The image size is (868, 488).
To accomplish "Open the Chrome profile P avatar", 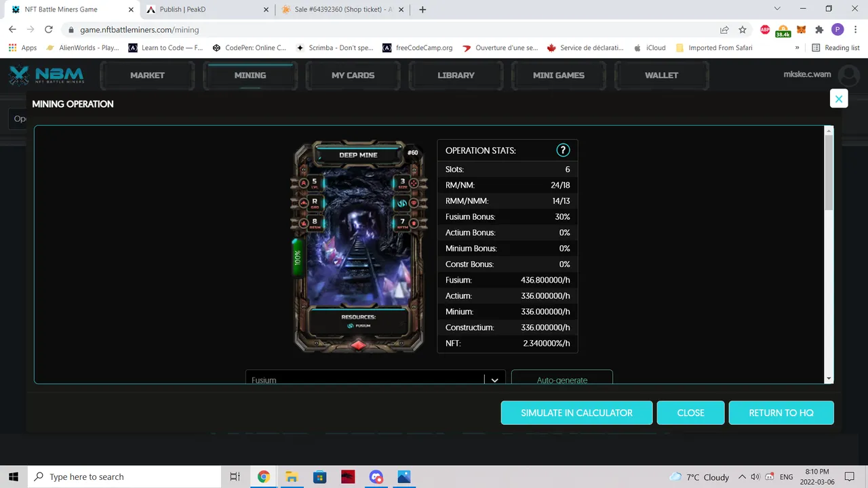I will (837, 30).
